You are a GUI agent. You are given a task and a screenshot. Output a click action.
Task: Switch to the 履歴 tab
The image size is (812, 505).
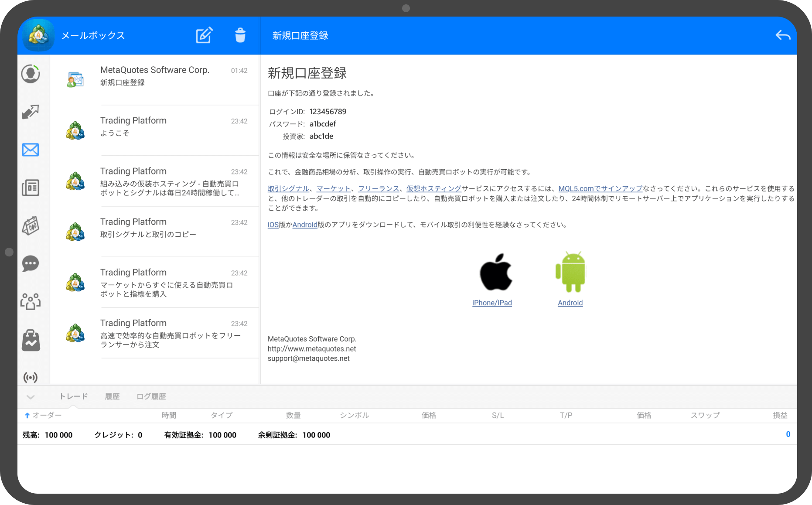(x=112, y=396)
